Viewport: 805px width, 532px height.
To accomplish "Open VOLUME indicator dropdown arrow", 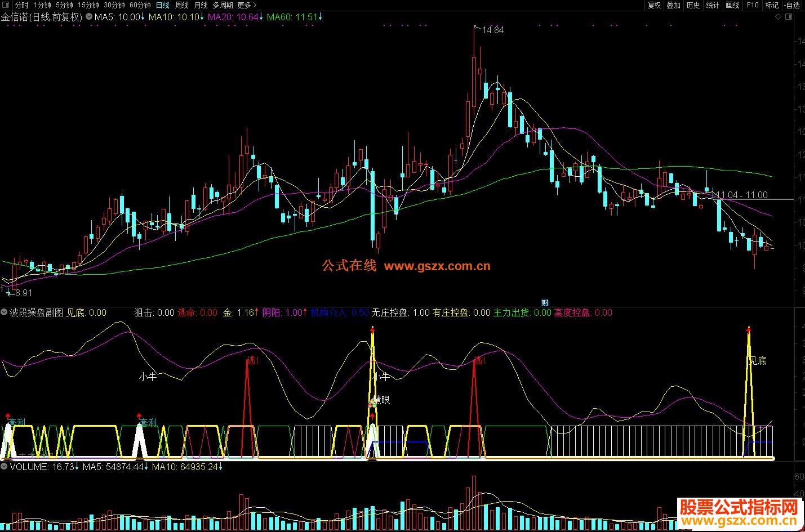I will (5, 466).
